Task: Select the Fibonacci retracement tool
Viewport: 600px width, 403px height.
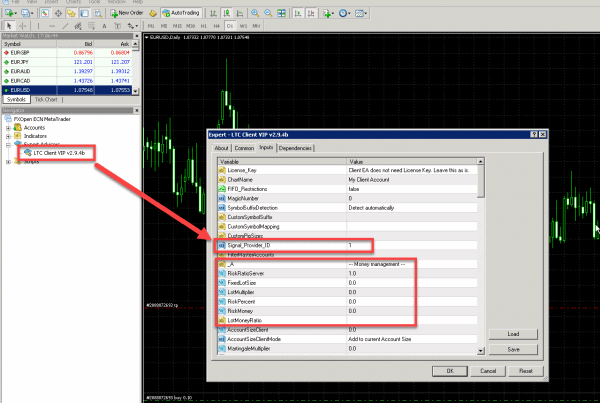Action: [x=91, y=26]
